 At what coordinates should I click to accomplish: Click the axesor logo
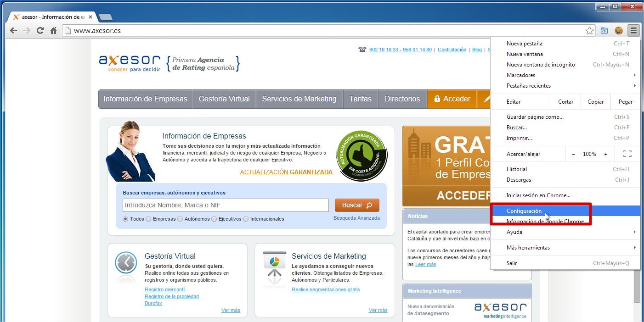pyautogui.click(x=130, y=63)
